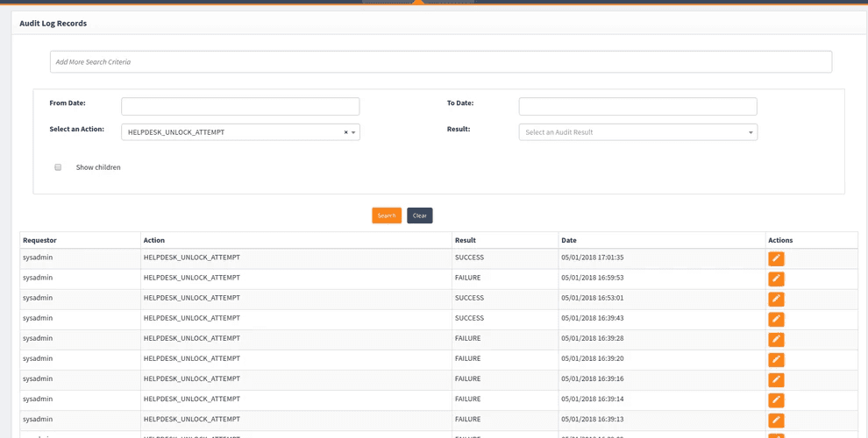Select the pencil icon for the 16:39:20 entry
868x438 pixels.
(x=776, y=359)
